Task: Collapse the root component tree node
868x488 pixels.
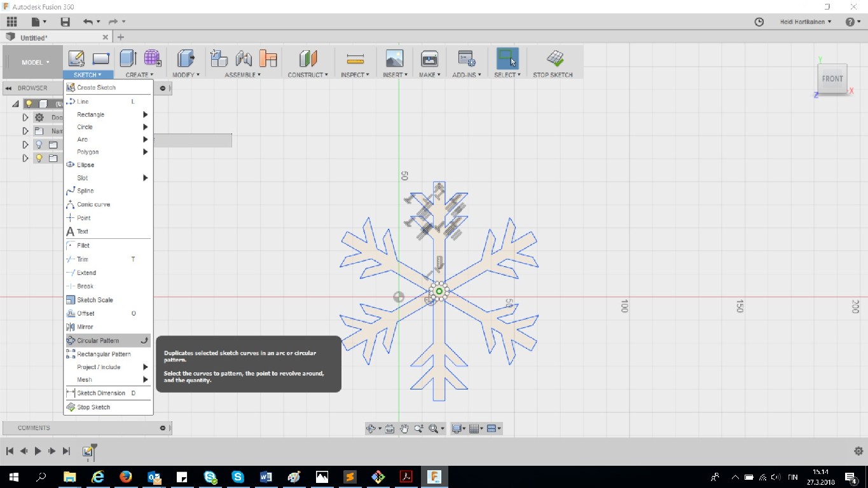Action: (15, 104)
